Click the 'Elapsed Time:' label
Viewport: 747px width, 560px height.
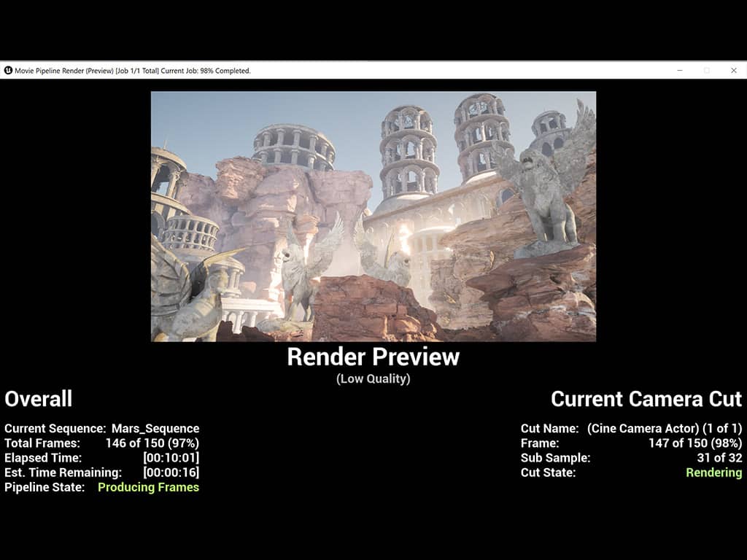coord(43,458)
